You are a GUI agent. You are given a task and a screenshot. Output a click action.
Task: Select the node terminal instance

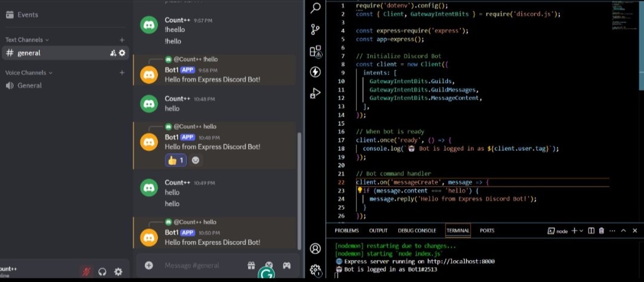[558, 231]
